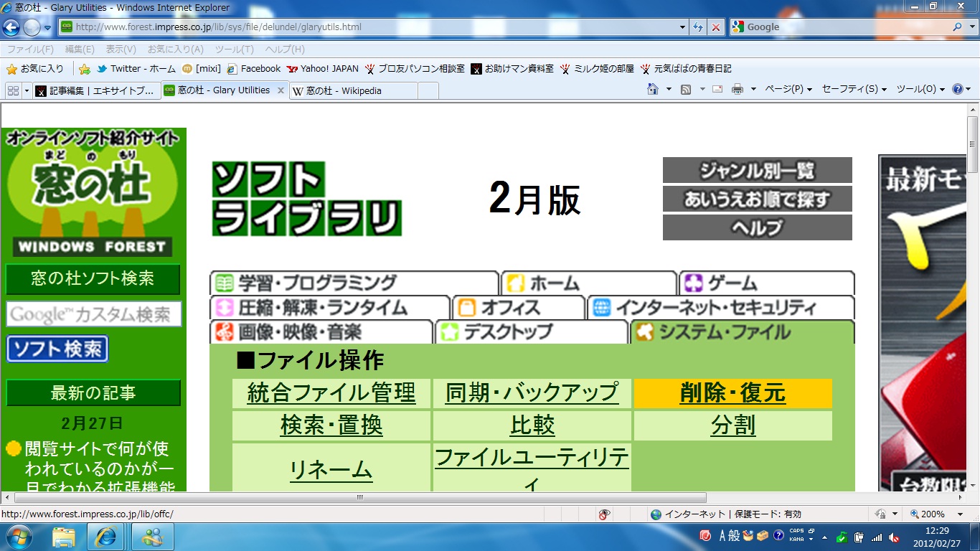Open the 削除・復元 link
The height and width of the screenshot is (551, 980).
coord(732,393)
